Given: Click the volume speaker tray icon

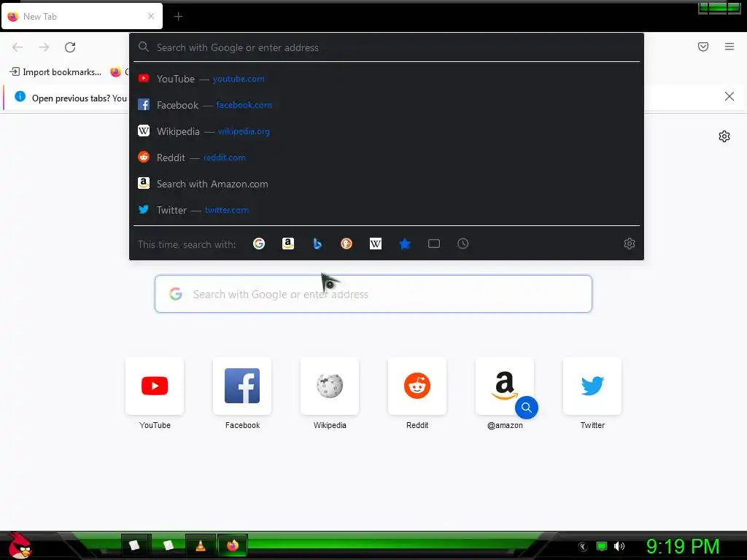Looking at the screenshot, I should [619, 546].
